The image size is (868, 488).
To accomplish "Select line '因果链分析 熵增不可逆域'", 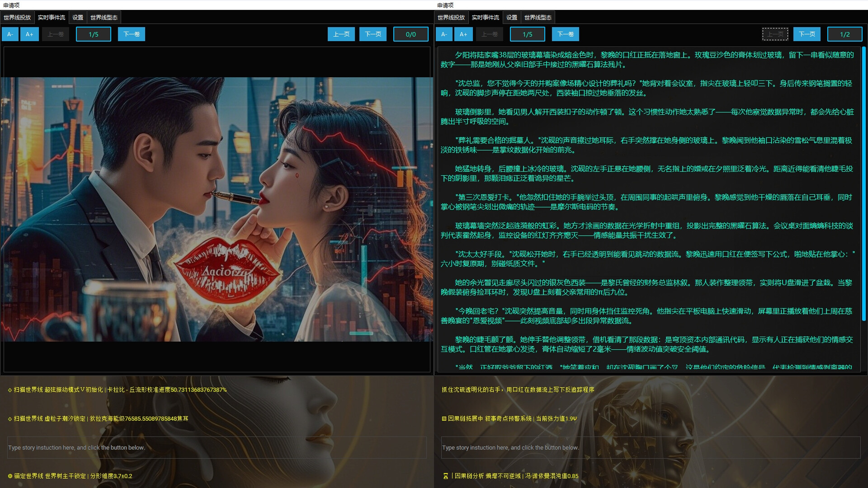I will click(510, 476).
